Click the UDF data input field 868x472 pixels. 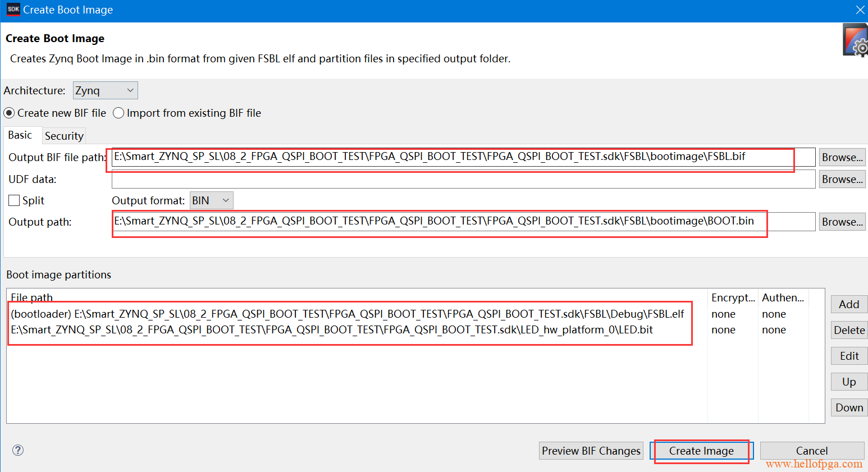(x=463, y=179)
